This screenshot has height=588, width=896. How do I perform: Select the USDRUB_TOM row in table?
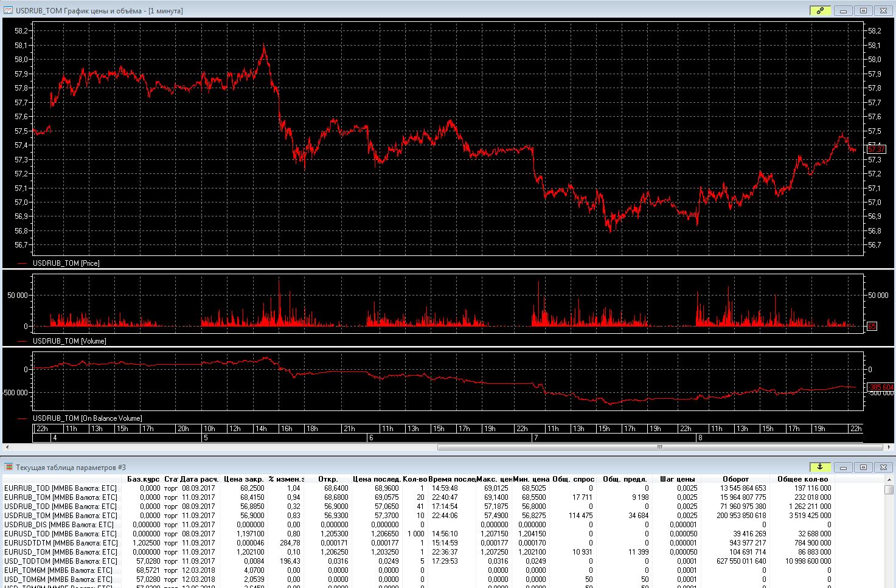(60, 516)
